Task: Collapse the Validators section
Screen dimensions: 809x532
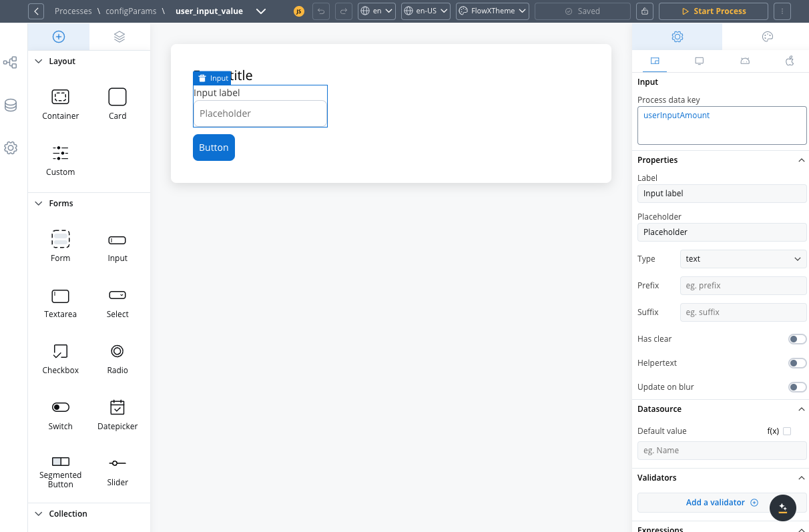Action: [x=801, y=478]
